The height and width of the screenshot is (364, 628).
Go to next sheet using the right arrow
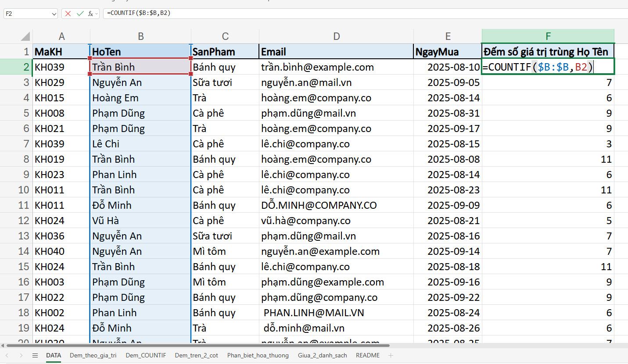point(21,355)
